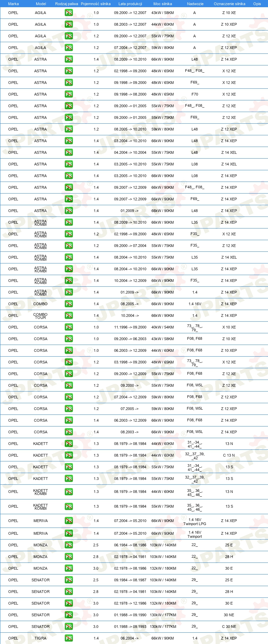Screen dimensions: 268x644
Task: Click the 01.1988 -> 09.1993 date cell
Action: click(x=130, y=627)
